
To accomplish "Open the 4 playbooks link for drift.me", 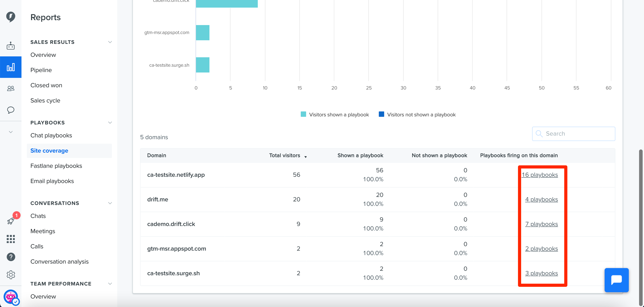I will [x=542, y=200].
